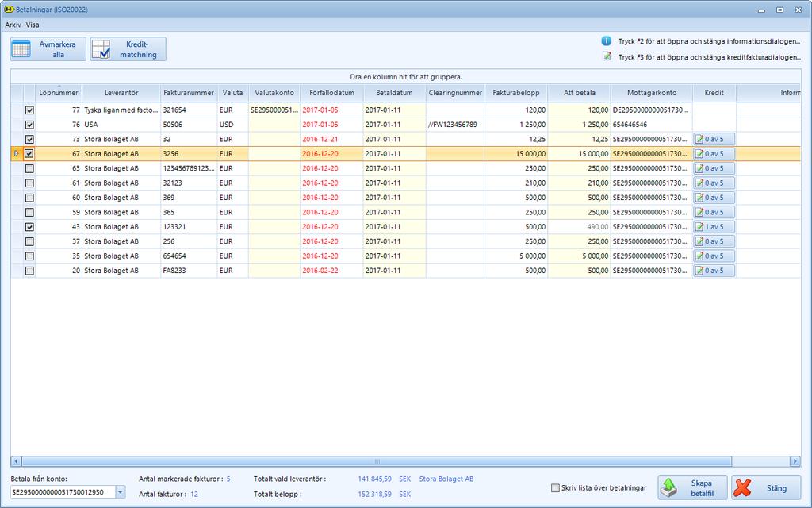Click invoice number FA8233 cell

189,271
